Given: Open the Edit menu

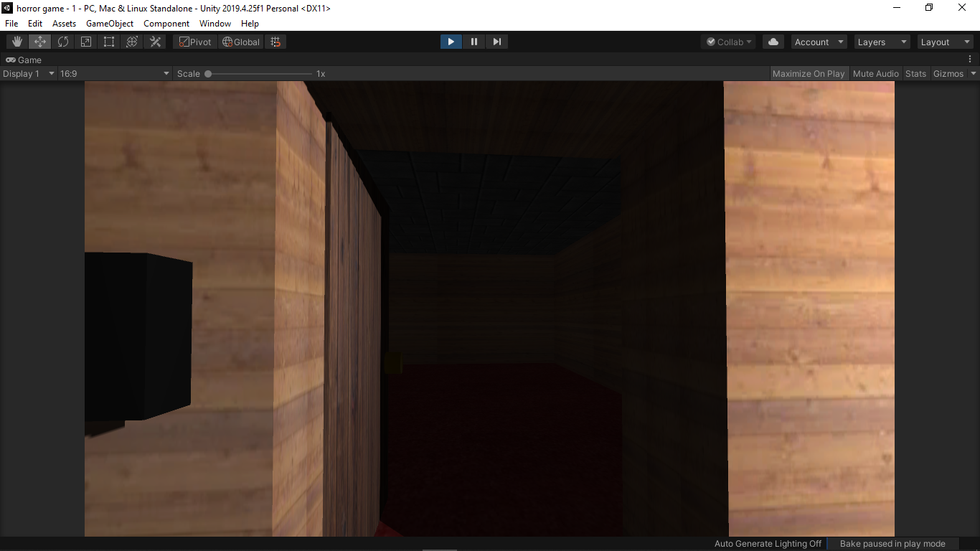Looking at the screenshot, I should pyautogui.click(x=35, y=24).
